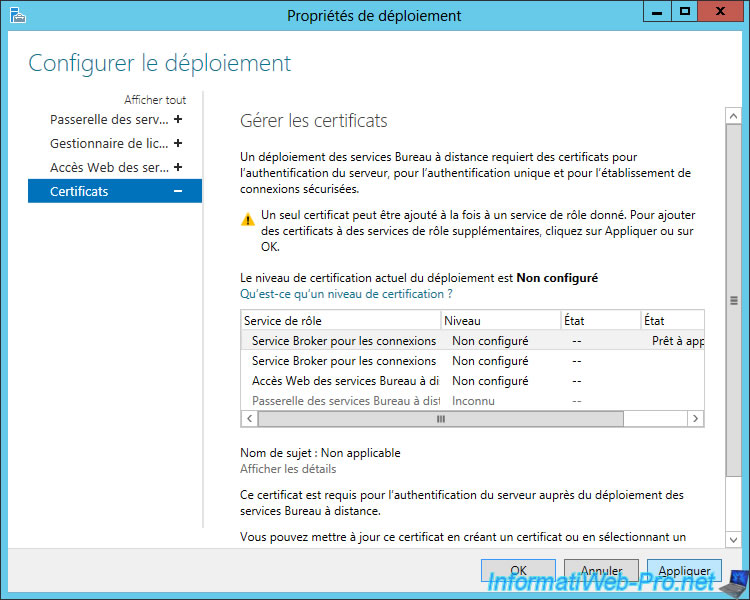750x600 pixels.
Task: Select the row Passerelle des services Bureau
Action: pos(472,401)
